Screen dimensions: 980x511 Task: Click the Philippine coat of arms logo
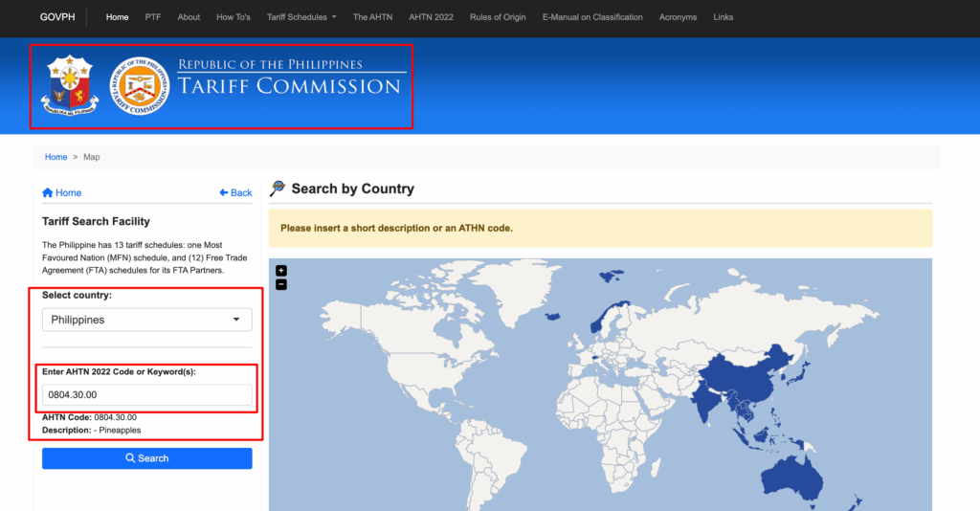point(70,86)
